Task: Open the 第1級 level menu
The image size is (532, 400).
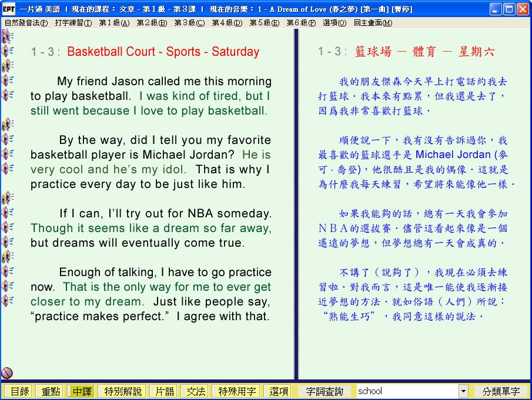Action: (114, 23)
